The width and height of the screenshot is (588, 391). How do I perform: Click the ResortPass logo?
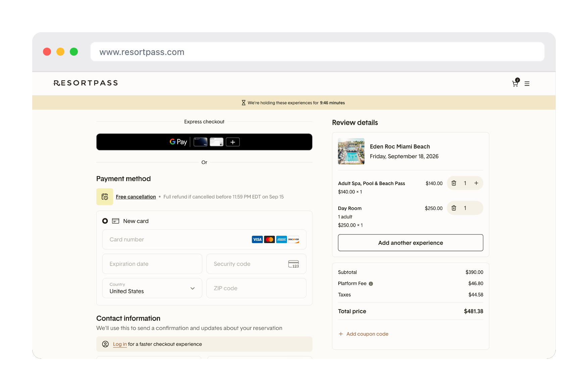click(x=86, y=83)
